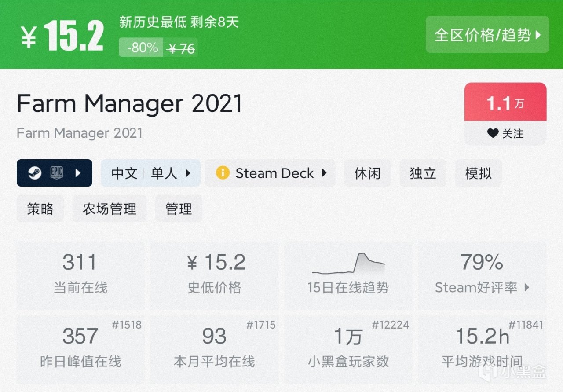The width and height of the screenshot is (563, 392).
Task: Click the 农场管理 tag
Action: click(x=110, y=209)
